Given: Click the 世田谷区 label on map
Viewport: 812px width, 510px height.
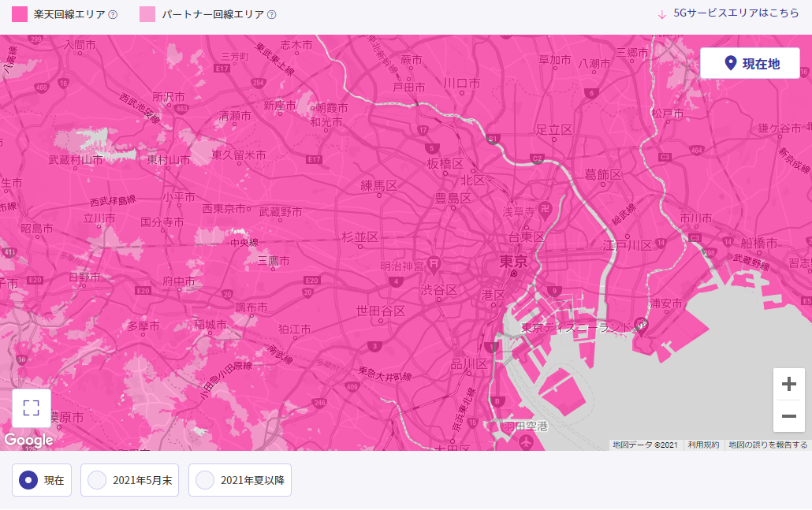Looking at the screenshot, I should point(381,311).
